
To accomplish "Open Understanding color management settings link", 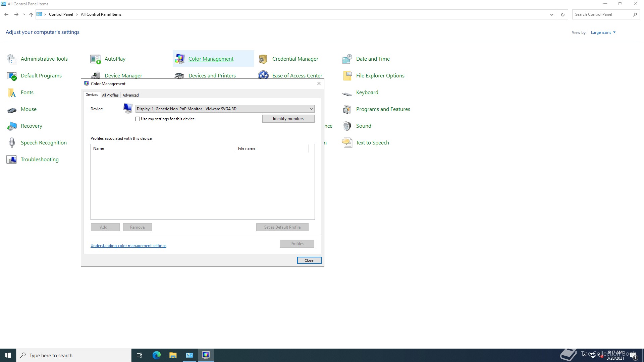I will 128,246.
